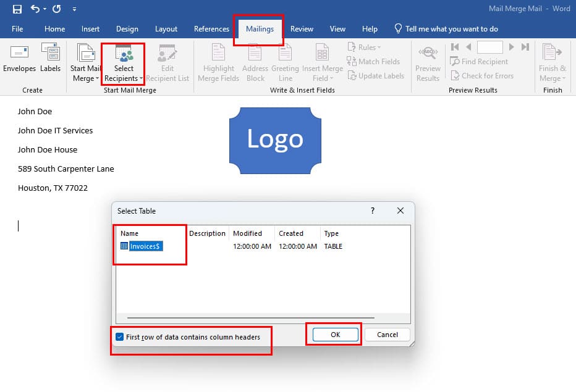This screenshot has width=576, height=392.
Task: Click the Redo repeat icon
Action: click(x=57, y=9)
